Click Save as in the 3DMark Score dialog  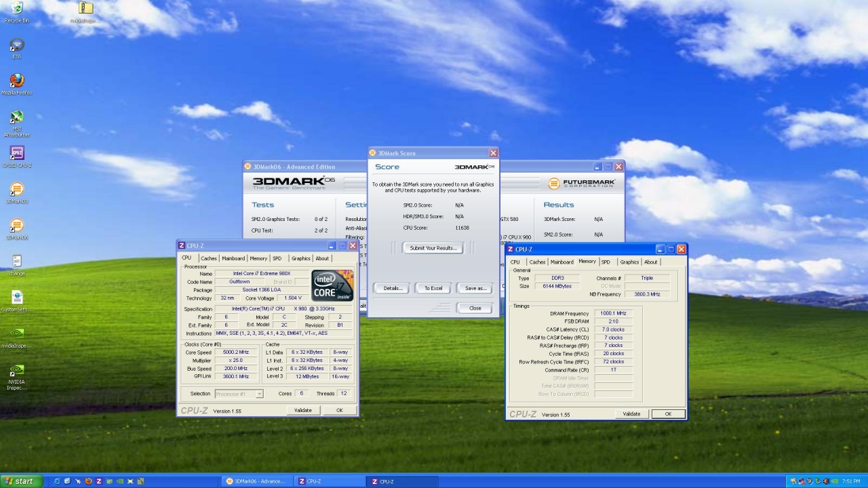click(475, 288)
